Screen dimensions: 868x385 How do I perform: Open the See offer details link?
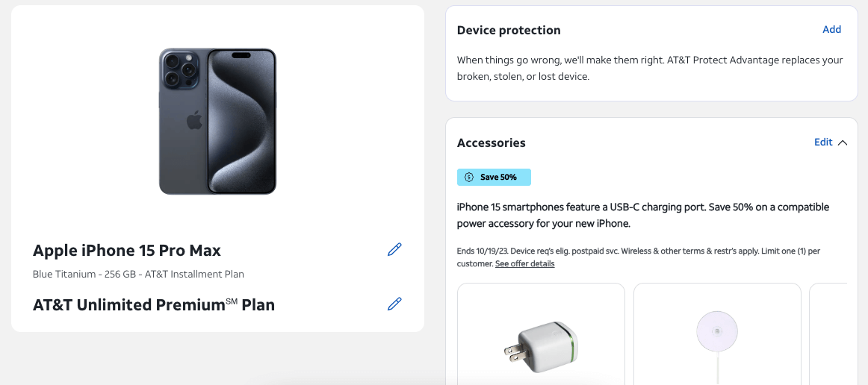pos(524,264)
